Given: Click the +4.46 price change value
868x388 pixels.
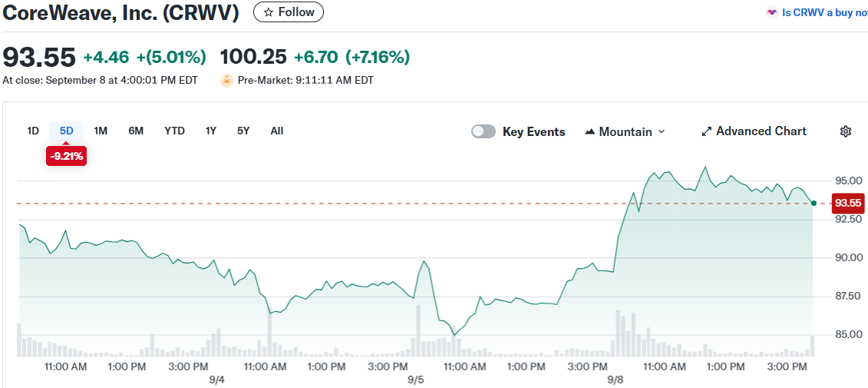Looking at the screenshot, I should [106, 57].
